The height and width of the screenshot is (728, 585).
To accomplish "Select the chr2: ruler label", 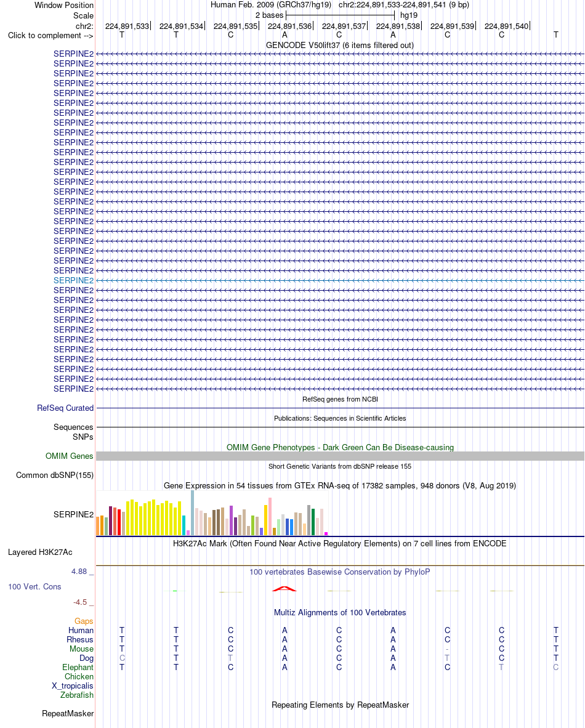I will (84, 26).
